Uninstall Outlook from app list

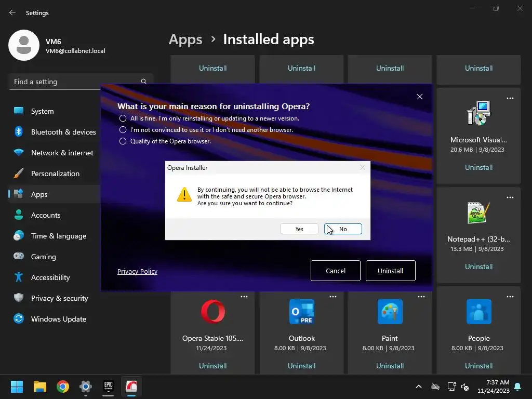tap(302, 366)
